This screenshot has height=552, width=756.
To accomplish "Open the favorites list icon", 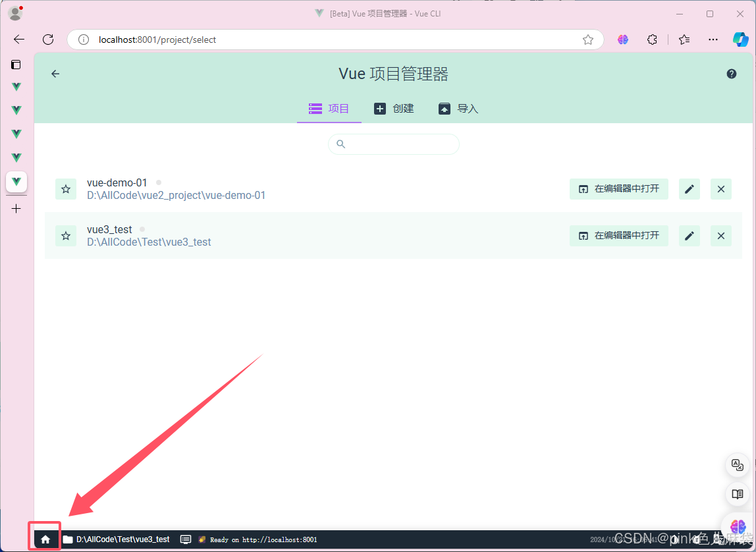I will pyautogui.click(x=684, y=40).
